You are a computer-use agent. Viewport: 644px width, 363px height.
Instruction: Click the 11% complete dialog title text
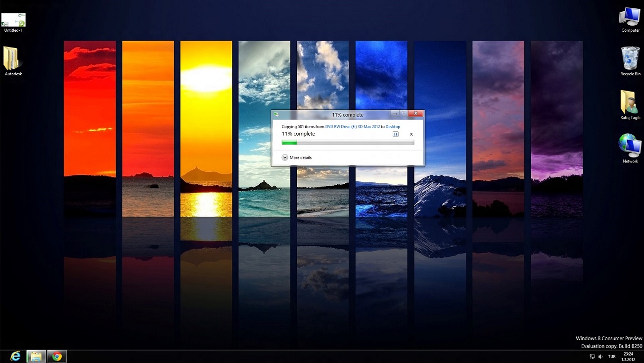coord(348,115)
